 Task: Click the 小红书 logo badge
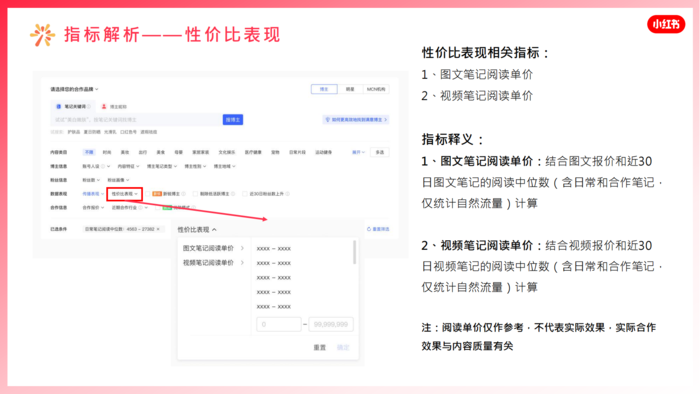pos(666,24)
